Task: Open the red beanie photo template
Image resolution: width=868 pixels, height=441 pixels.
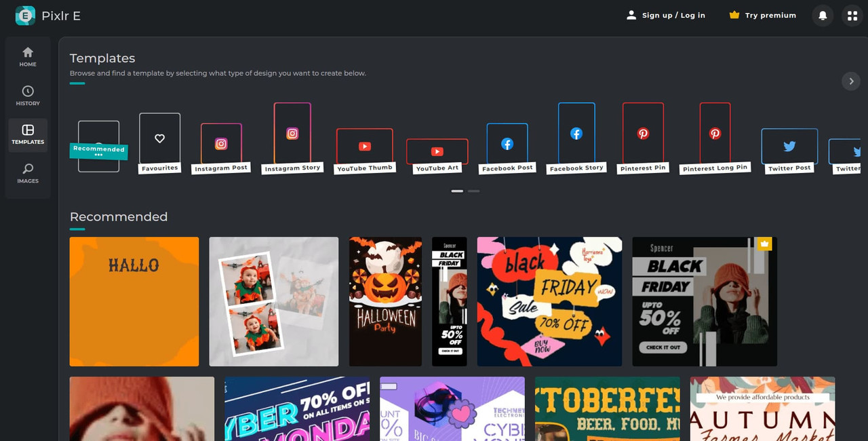Action: [142, 409]
